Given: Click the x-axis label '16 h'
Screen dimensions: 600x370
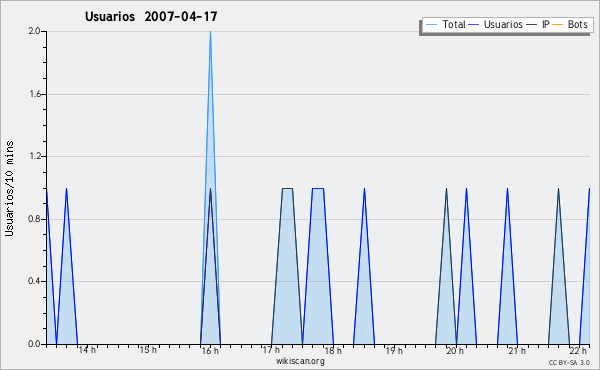Looking at the screenshot, I should pyautogui.click(x=210, y=351).
